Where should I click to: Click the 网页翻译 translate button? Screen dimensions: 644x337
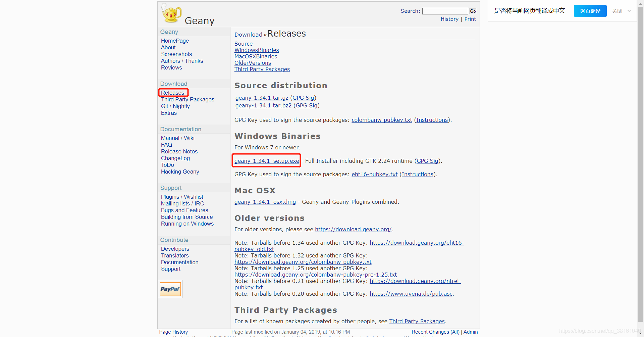(x=590, y=11)
